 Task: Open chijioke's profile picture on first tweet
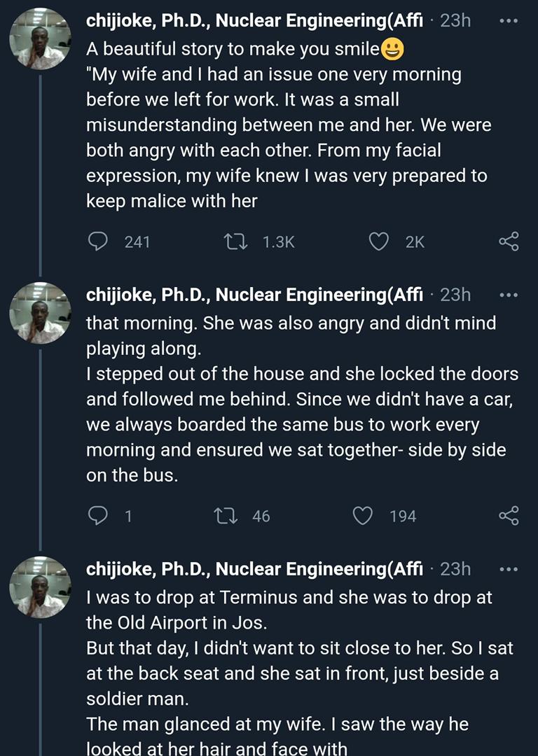40,39
